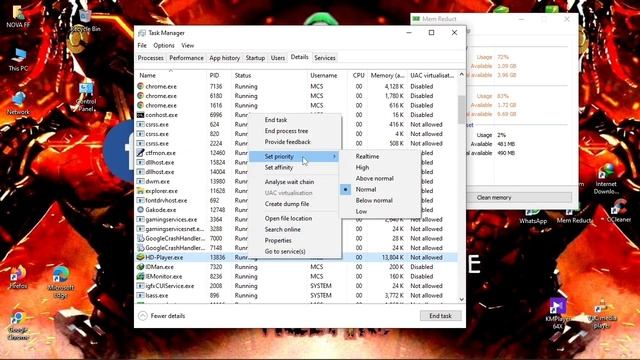Open Control Panel desktop icon
The height and width of the screenshot is (360, 640).
click(x=86, y=96)
